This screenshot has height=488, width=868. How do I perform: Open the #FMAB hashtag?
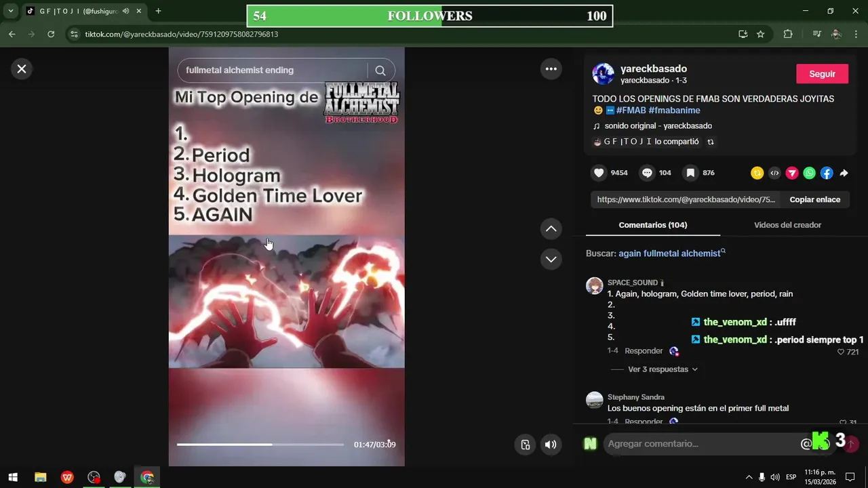pos(631,110)
